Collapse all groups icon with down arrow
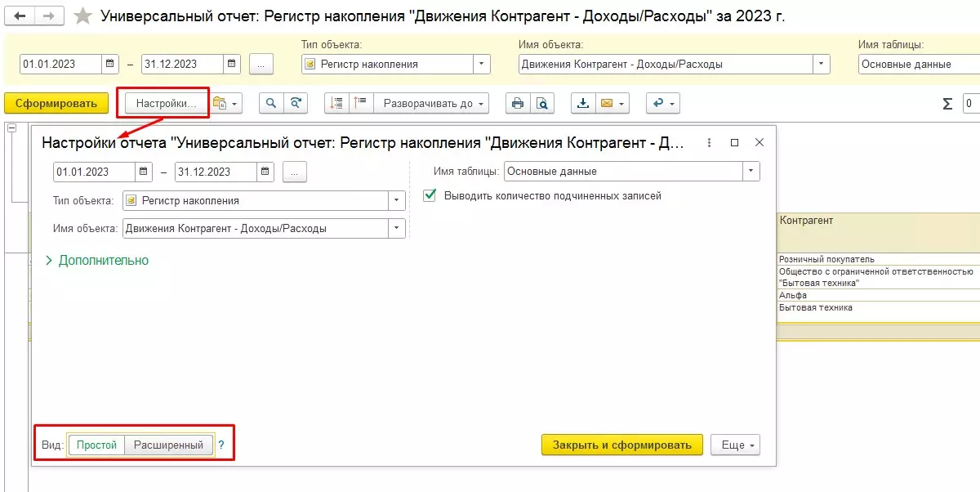Viewport: 980px width, 492px height. 336,103
